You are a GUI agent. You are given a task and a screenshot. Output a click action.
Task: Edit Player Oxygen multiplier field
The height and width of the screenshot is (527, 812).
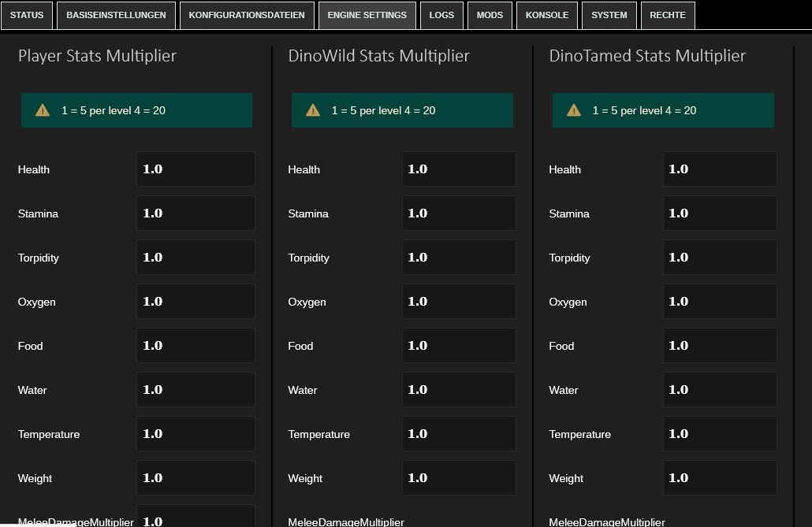pos(196,301)
